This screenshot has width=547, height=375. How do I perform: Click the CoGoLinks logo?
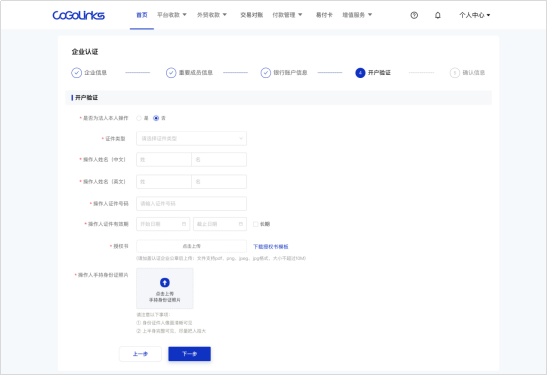click(78, 15)
